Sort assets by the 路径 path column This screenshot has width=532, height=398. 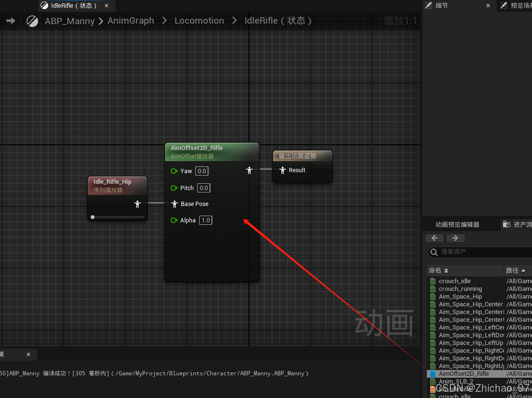[x=518, y=271]
